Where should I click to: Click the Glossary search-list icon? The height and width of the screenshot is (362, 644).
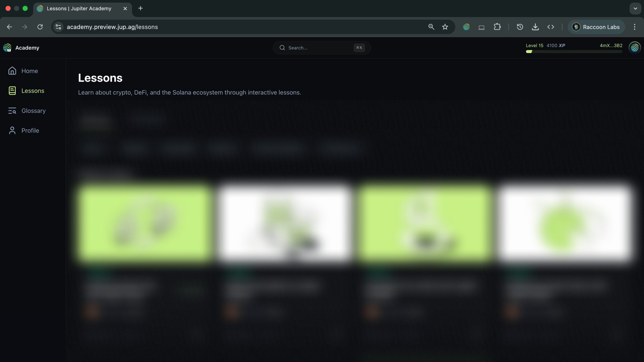(12, 111)
